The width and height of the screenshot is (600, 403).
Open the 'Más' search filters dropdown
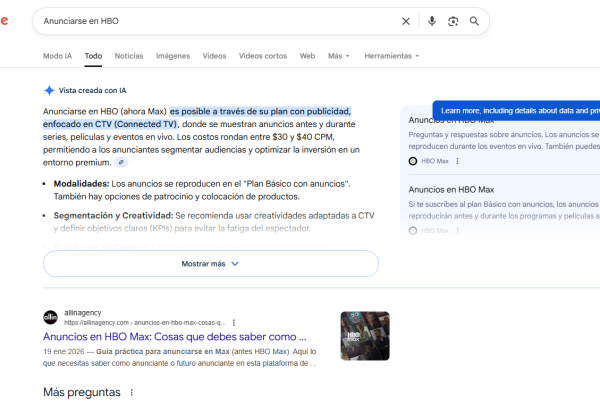click(x=340, y=56)
